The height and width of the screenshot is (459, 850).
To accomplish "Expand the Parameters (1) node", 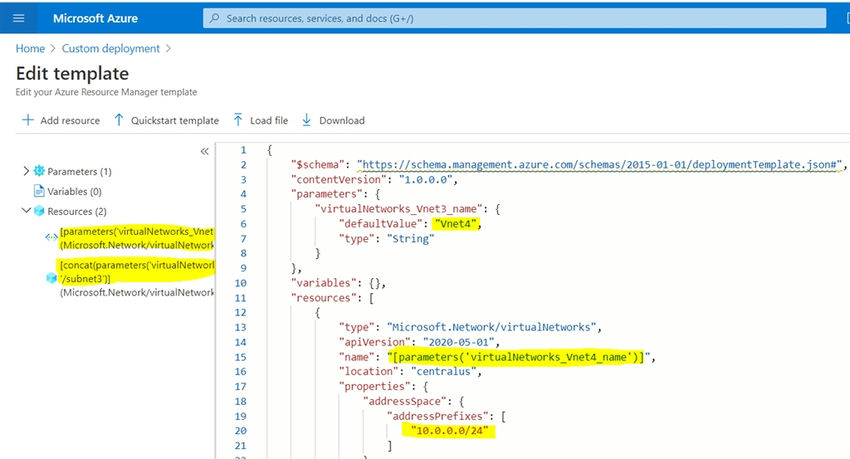I will [x=25, y=171].
